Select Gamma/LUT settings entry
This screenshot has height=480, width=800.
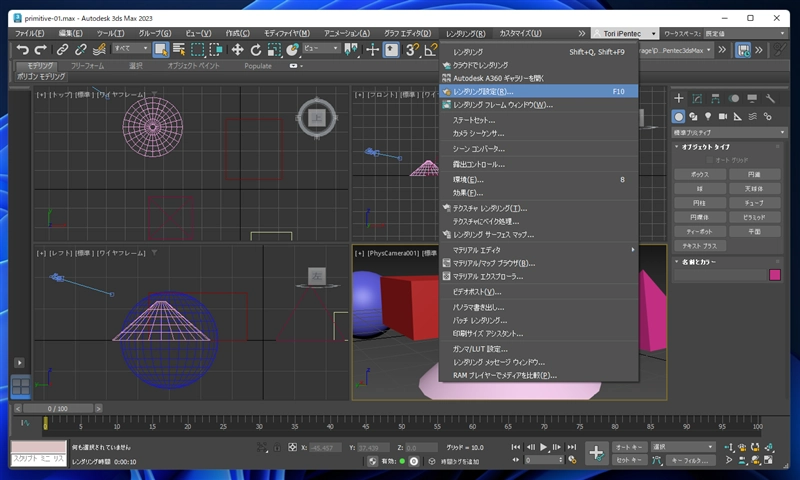point(538,349)
